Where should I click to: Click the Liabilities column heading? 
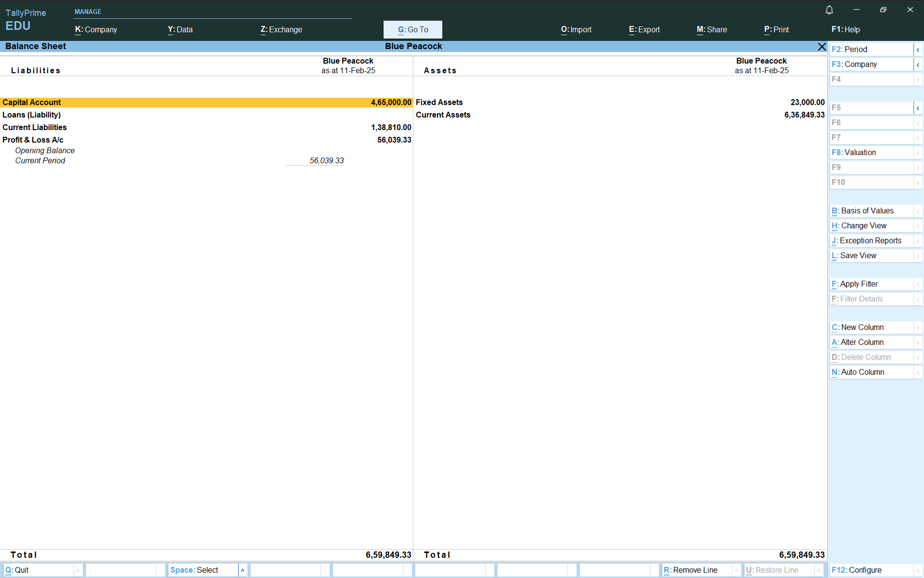coord(36,71)
